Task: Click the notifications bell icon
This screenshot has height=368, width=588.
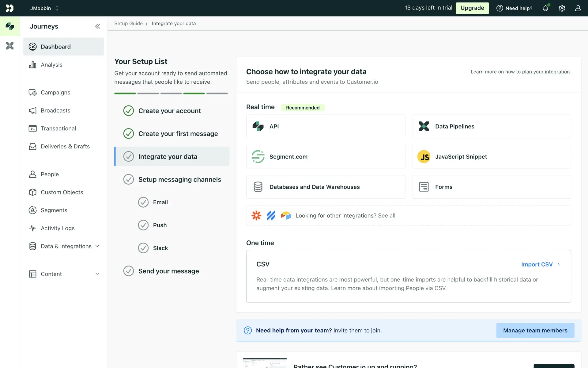Action: (x=545, y=8)
